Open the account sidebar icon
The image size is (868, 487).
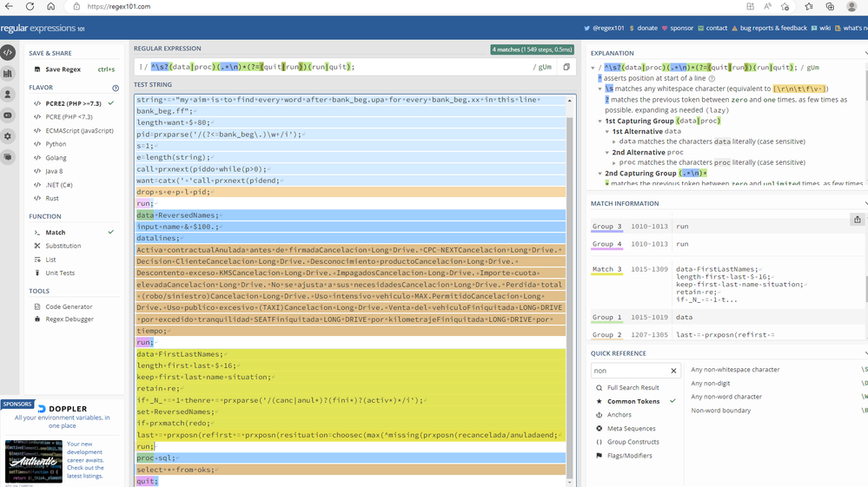point(8,94)
